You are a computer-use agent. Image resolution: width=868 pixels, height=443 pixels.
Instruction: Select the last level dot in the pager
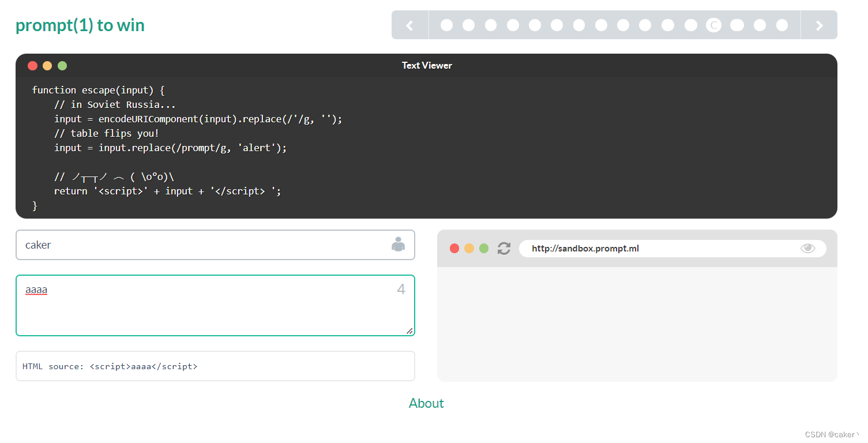click(782, 25)
